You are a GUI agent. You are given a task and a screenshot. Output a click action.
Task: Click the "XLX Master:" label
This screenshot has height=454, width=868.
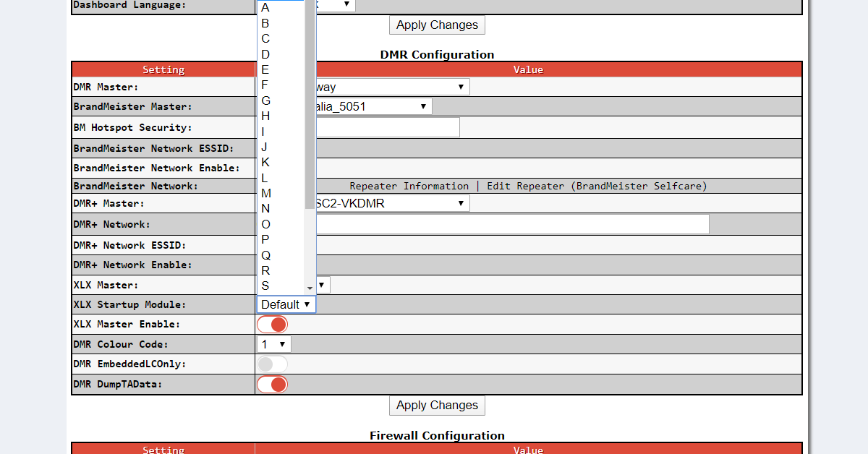click(x=106, y=285)
